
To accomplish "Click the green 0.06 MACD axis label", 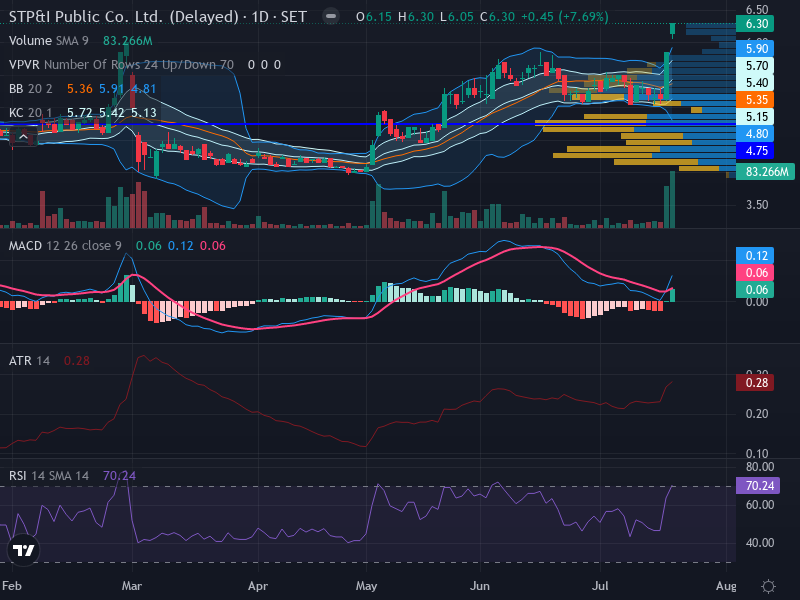I will [x=755, y=289].
